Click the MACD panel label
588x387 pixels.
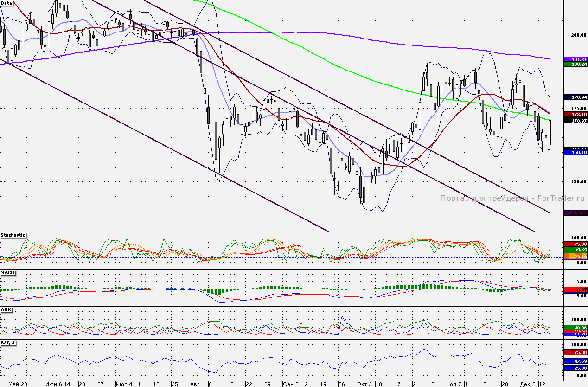pos(7,272)
